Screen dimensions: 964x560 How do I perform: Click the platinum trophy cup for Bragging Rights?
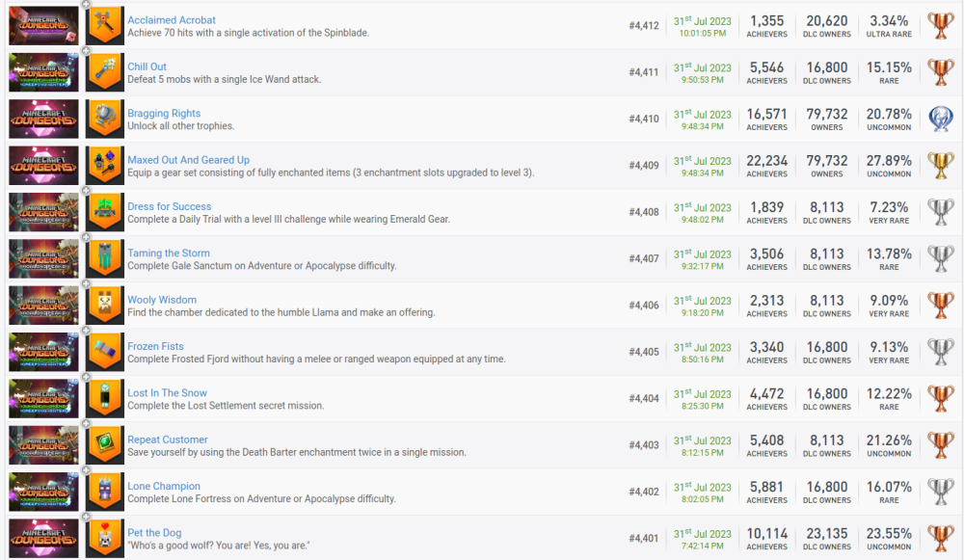point(940,119)
